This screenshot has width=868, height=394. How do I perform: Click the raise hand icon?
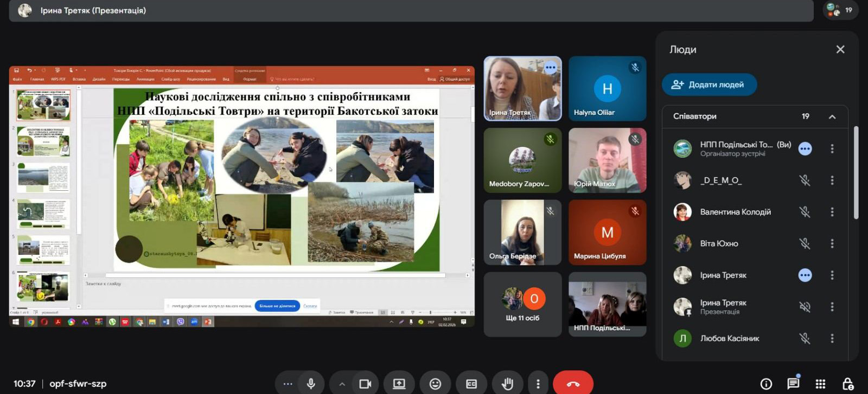tap(507, 384)
